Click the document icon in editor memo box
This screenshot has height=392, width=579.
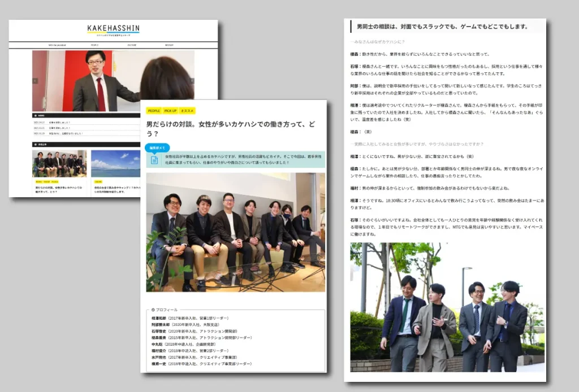tap(154, 160)
